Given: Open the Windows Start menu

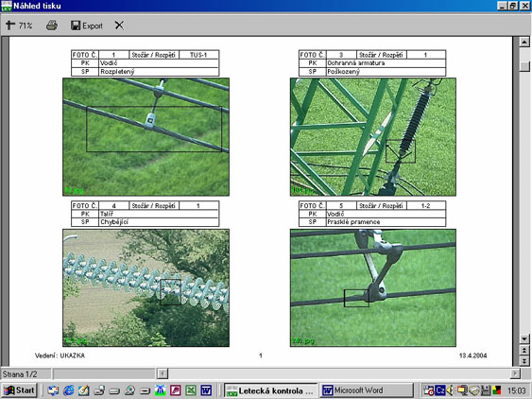Looking at the screenshot, I should 19,390.
